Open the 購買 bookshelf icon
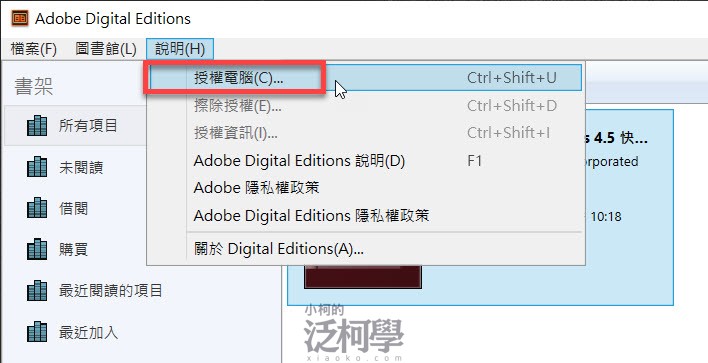 pyautogui.click(x=37, y=249)
